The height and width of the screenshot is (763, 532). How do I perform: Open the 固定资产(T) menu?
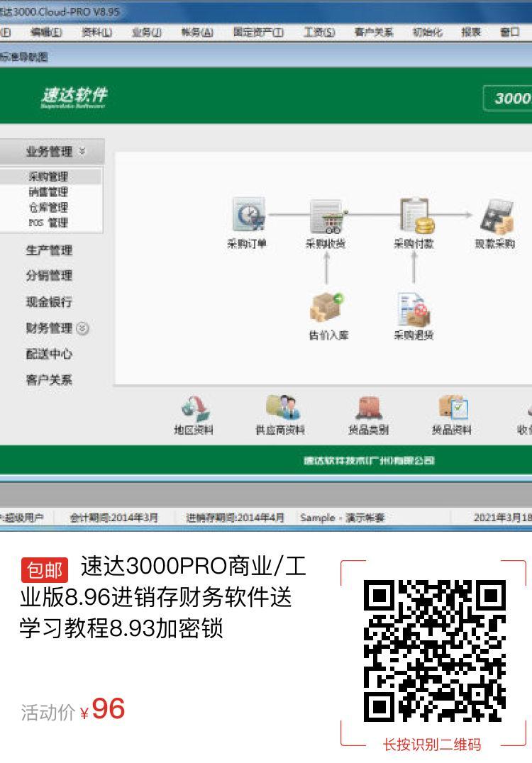point(258,32)
